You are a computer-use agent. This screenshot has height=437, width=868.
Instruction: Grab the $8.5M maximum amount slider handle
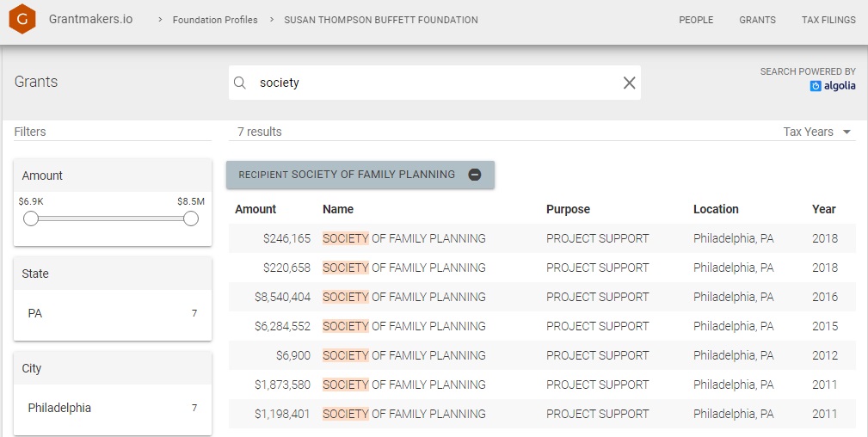(x=191, y=218)
